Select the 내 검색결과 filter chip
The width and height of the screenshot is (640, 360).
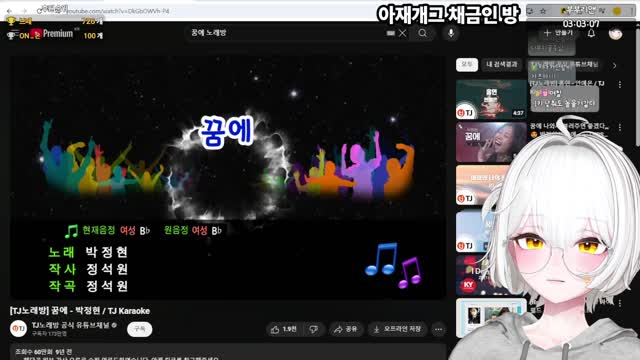(x=502, y=64)
